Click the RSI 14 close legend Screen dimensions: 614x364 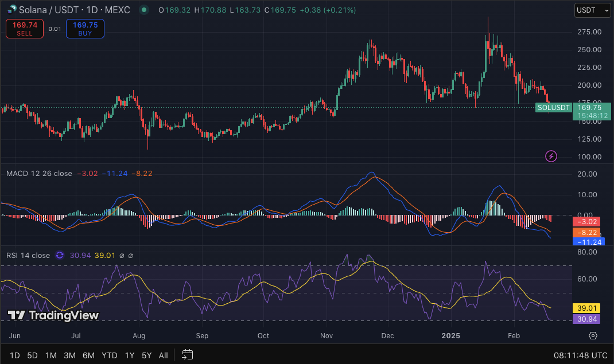point(28,255)
